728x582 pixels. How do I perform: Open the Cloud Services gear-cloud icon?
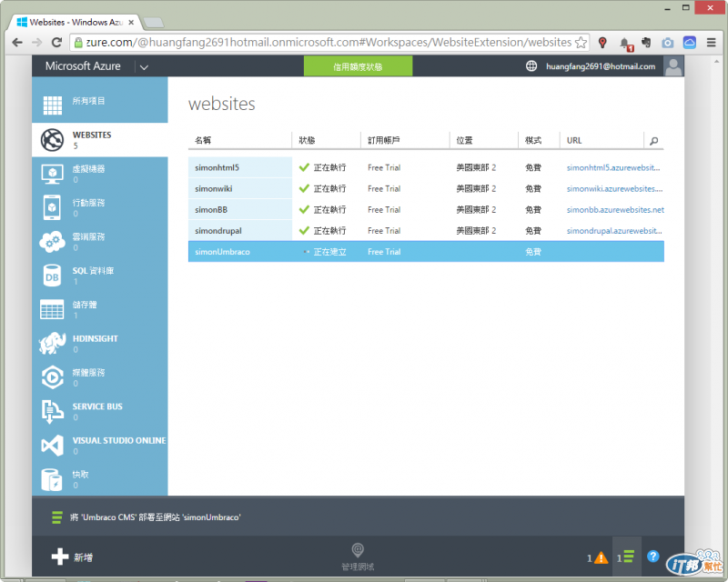pos(52,241)
